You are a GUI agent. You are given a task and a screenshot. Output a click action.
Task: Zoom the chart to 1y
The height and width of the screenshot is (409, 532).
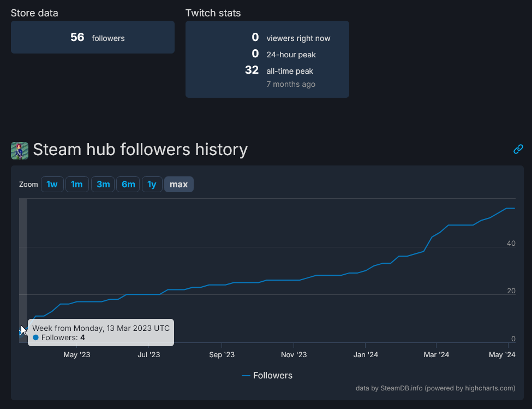[x=152, y=185]
